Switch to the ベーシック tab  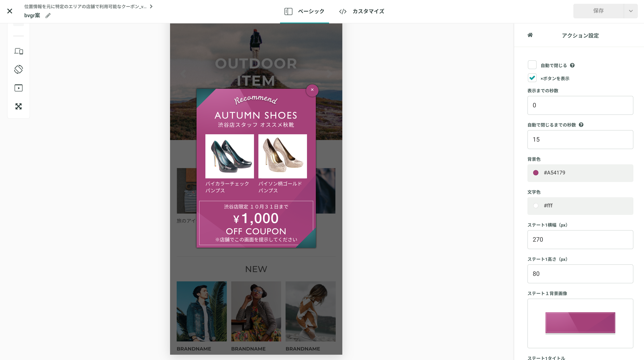pos(304,11)
